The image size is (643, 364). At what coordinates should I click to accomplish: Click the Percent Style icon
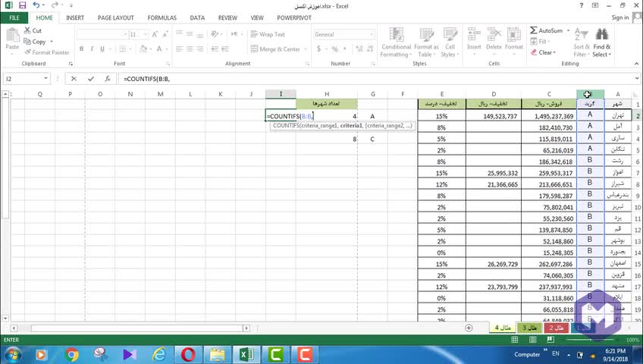[x=334, y=49]
